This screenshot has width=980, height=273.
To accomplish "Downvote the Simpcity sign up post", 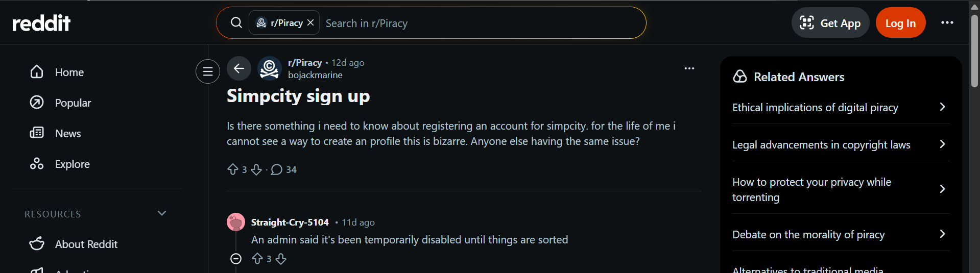I will click(256, 169).
